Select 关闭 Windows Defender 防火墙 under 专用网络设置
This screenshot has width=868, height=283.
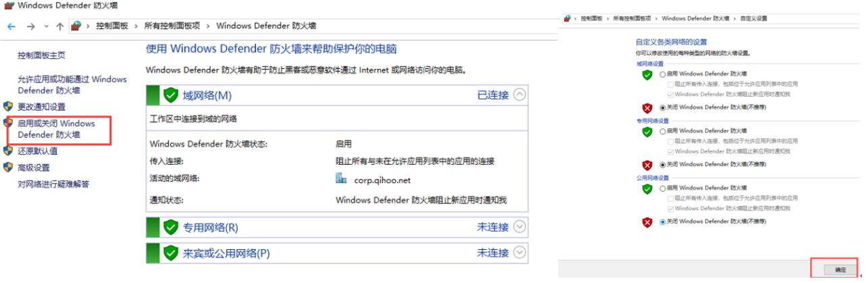pyautogui.click(x=663, y=164)
